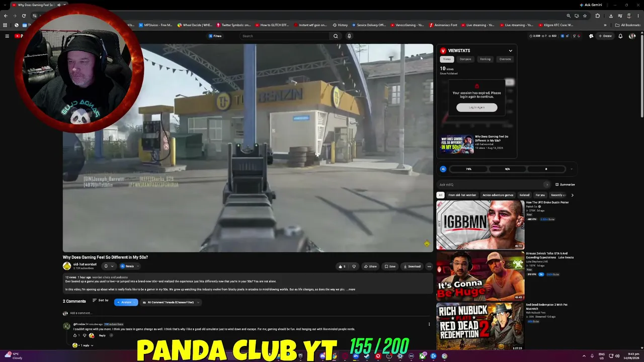The width and height of the screenshot is (644, 362).
Task: Open the notification bell subscription dropdown
Action: click(109, 266)
